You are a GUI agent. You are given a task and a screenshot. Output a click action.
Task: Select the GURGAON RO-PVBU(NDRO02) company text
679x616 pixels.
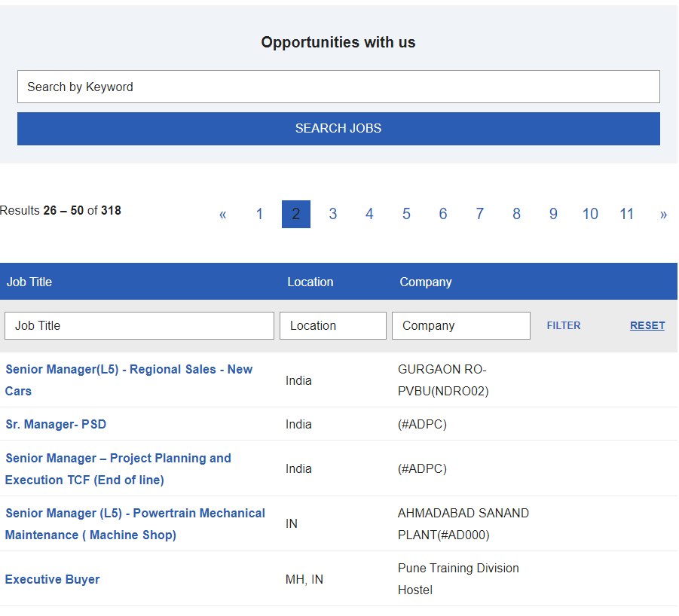click(x=443, y=380)
